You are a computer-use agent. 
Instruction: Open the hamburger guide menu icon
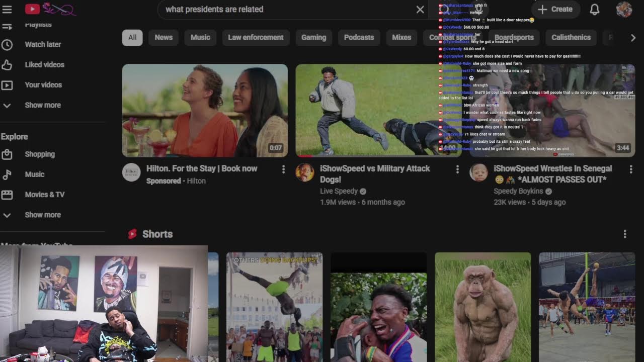(7, 9)
